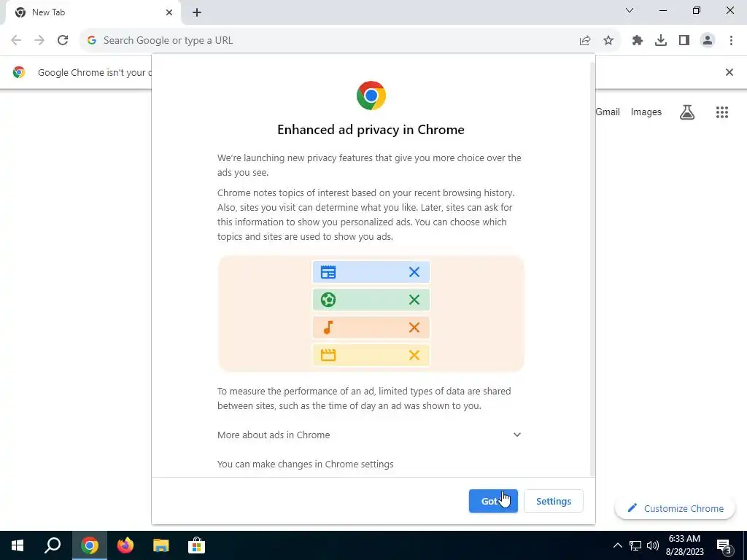The height and width of the screenshot is (560, 747).
Task: Open Chrome three-dot menu
Action: pyautogui.click(x=731, y=41)
